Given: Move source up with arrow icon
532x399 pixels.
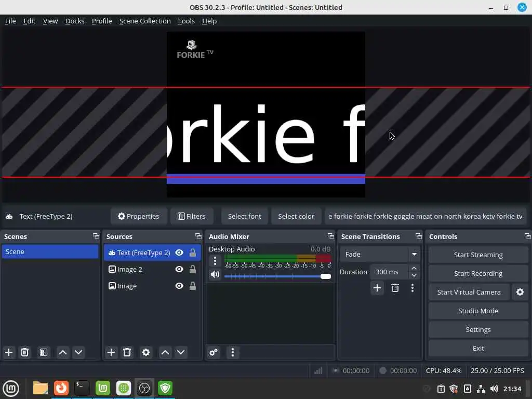Looking at the screenshot, I should 165,352.
